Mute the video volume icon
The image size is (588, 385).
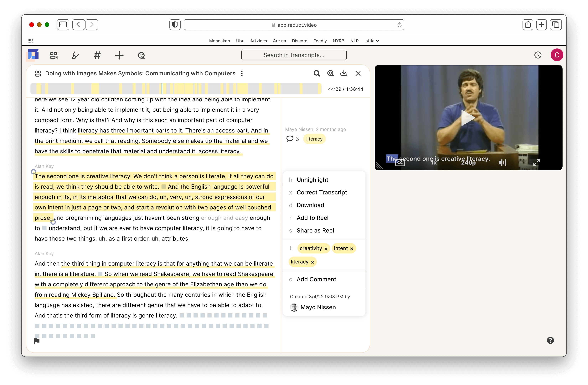[502, 162]
